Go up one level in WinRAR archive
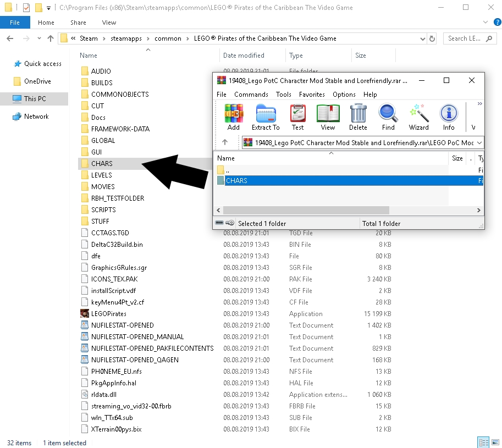502x448 pixels. (x=225, y=142)
